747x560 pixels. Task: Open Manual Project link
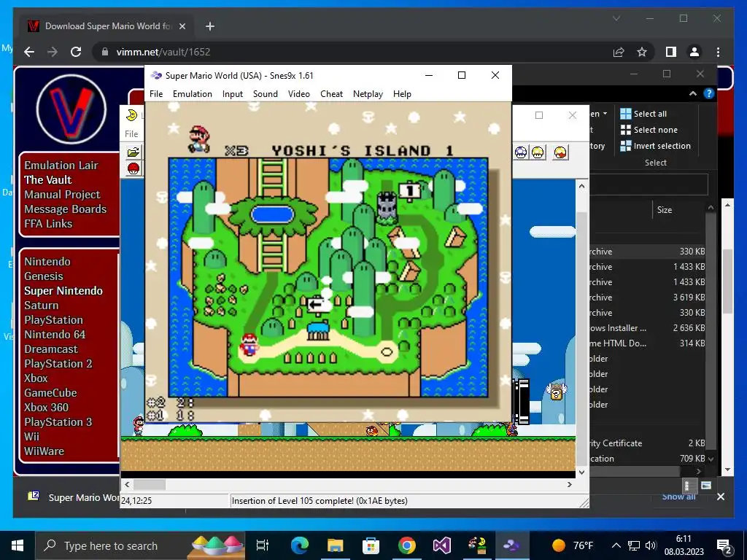coord(62,194)
